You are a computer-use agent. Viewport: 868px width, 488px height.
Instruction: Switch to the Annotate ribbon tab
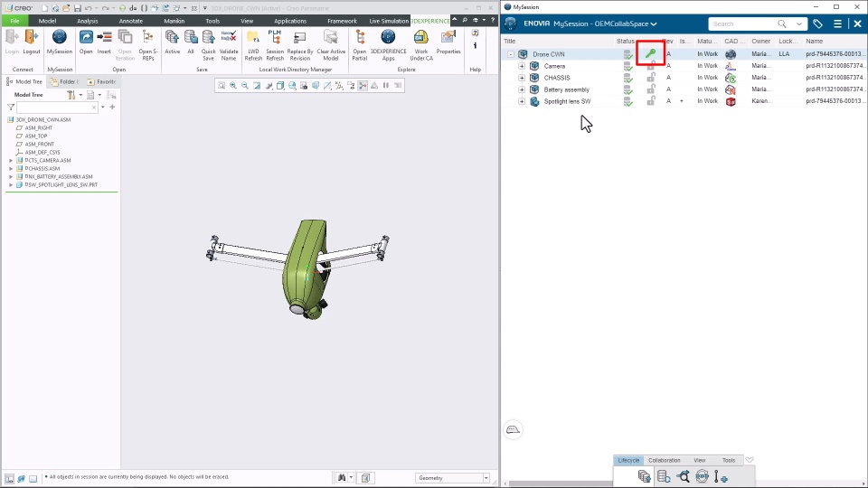[x=130, y=21]
